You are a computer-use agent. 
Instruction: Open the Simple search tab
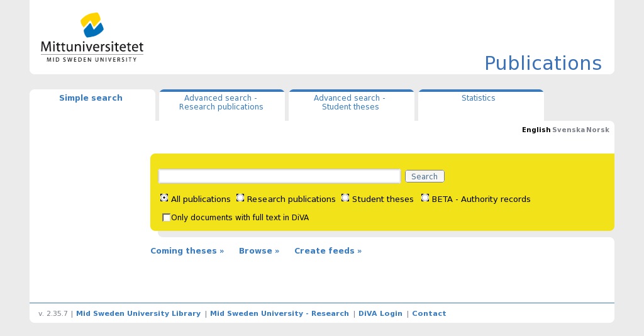click(91, 98)
